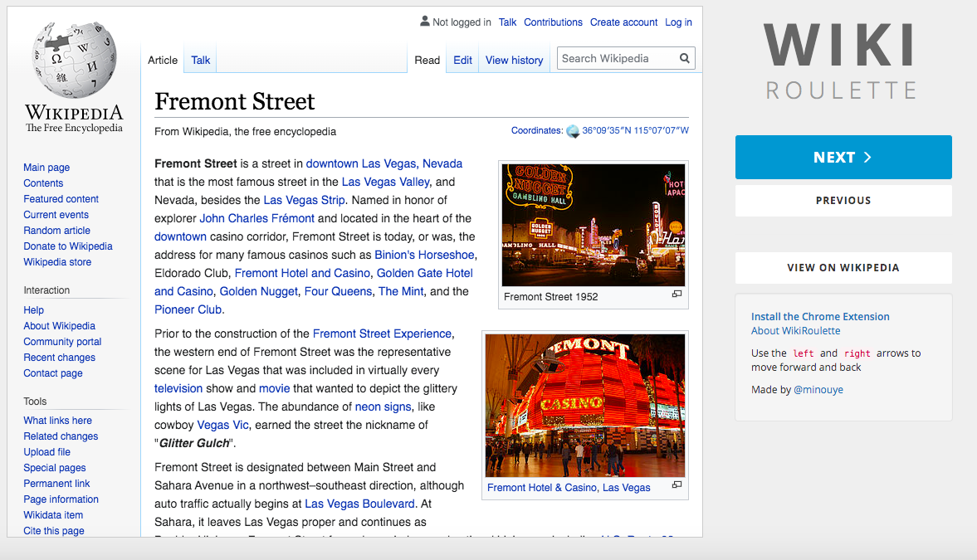
Task: Click the VIEW ON WIKIPEDIA button
Action: (843, 268)
